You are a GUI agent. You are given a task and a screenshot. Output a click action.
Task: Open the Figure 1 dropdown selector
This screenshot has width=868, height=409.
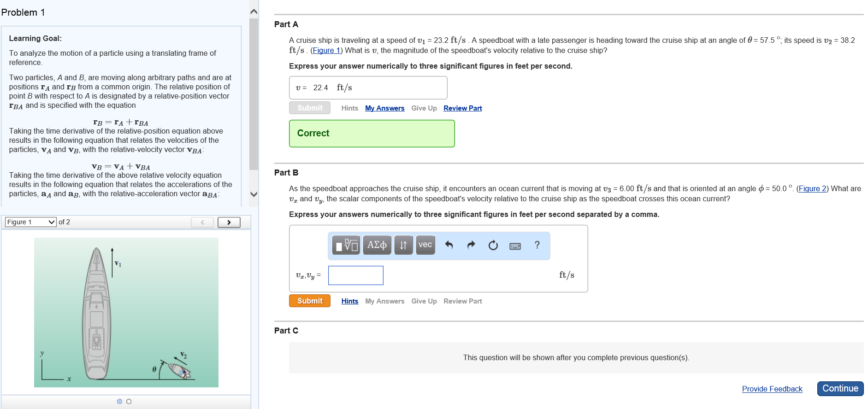30,222
